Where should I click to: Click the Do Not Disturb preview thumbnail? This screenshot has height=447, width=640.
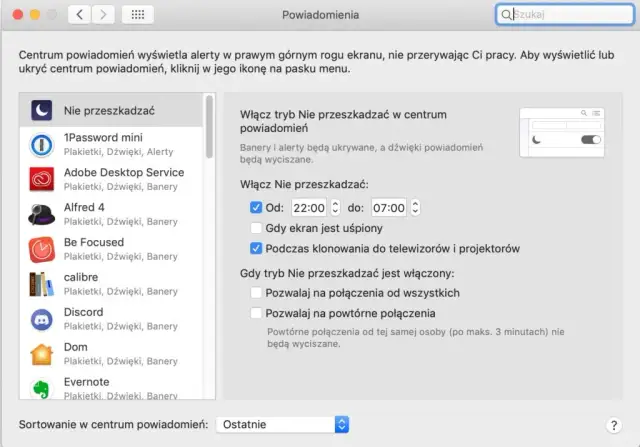562,132
